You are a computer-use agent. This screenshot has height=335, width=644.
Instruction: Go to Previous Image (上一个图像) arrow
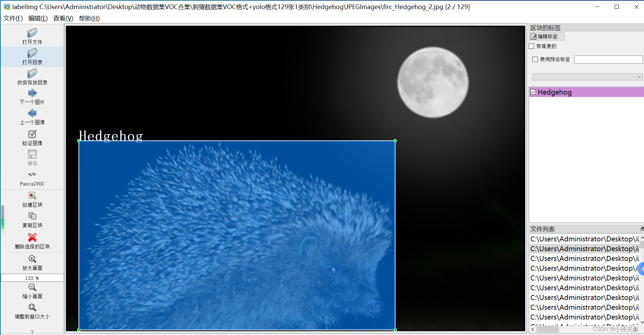click(32, 113)
